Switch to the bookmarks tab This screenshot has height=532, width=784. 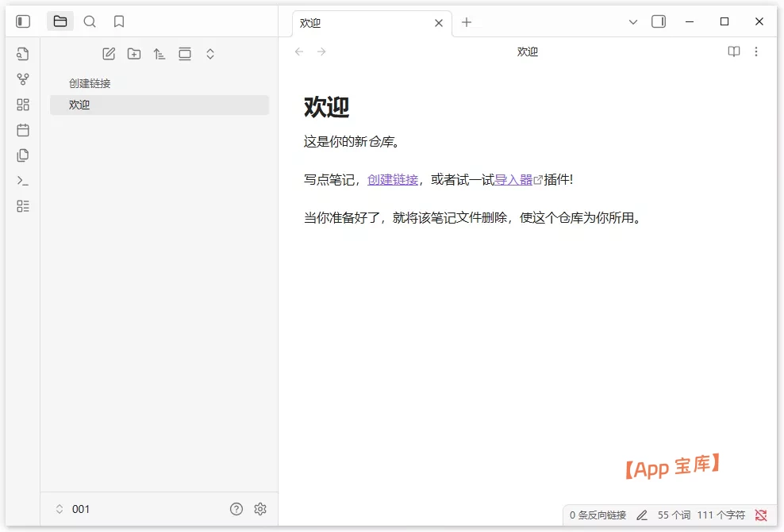tap(119, 21)
